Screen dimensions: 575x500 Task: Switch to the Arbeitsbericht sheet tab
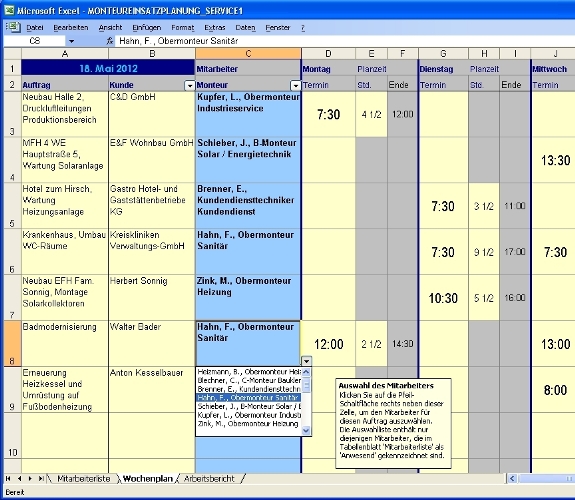click(209, 479)
